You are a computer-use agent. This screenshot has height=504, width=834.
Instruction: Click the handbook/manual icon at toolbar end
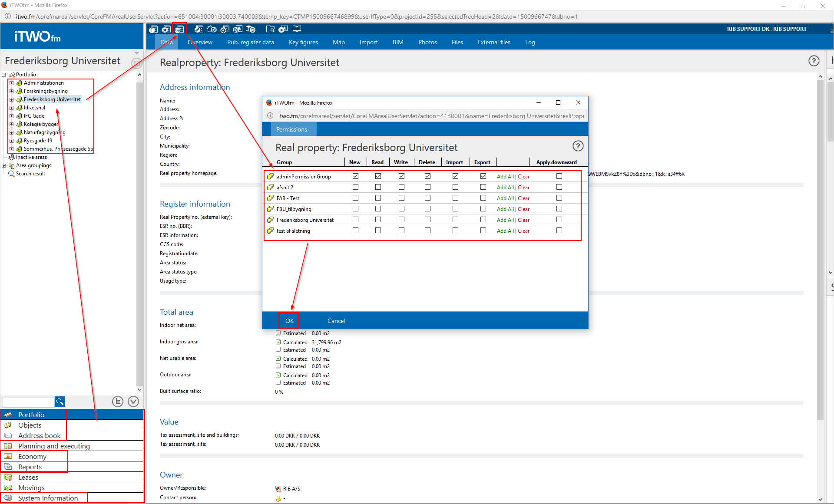click(297, 29)
